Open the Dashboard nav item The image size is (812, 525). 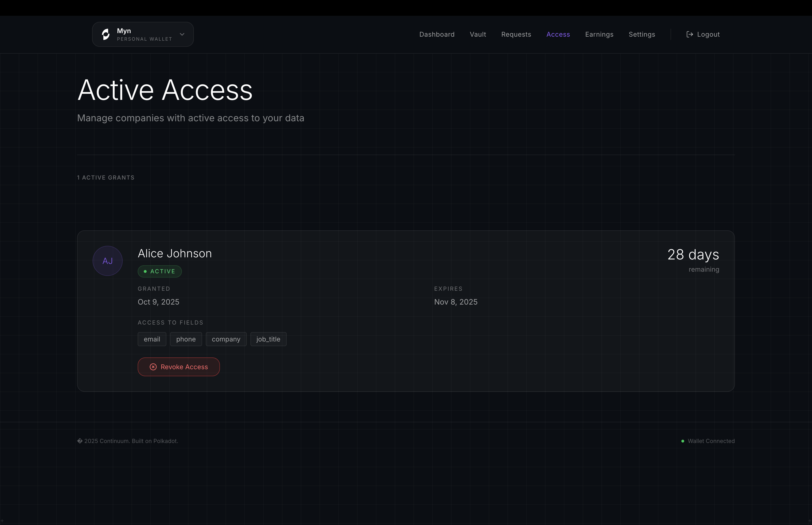[x=437, y=35]
